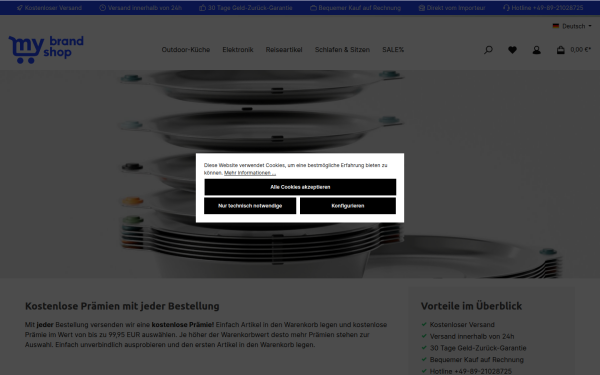
Task: Click heading Kostenlose Prämien mit jeder Bestellung
Action: (122, 306)
